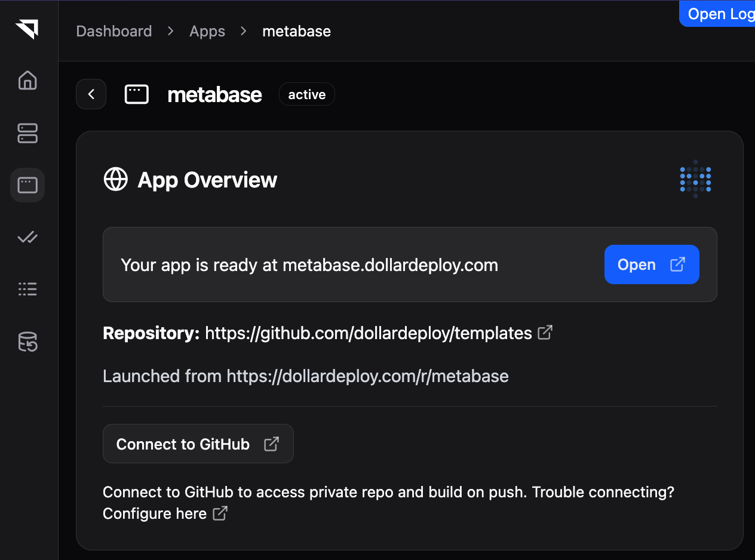Open the Home icon in sidebar
755x560 pixels.
[27, 80]
